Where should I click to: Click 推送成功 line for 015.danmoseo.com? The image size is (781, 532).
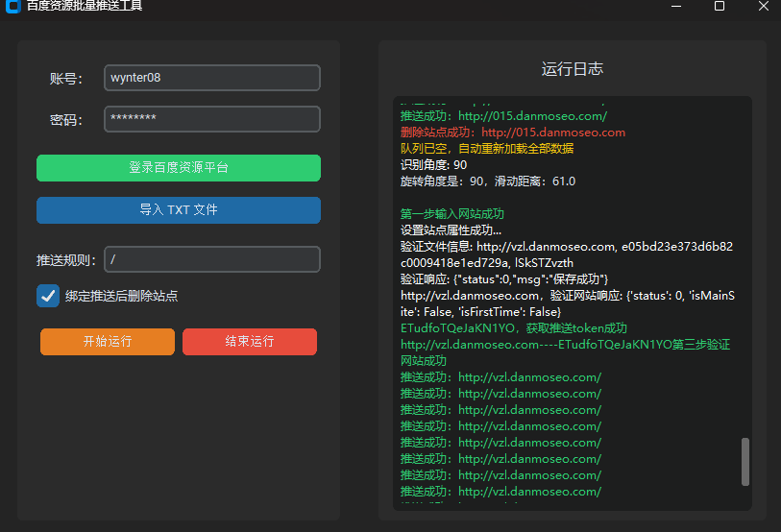[x=503, y=116]
